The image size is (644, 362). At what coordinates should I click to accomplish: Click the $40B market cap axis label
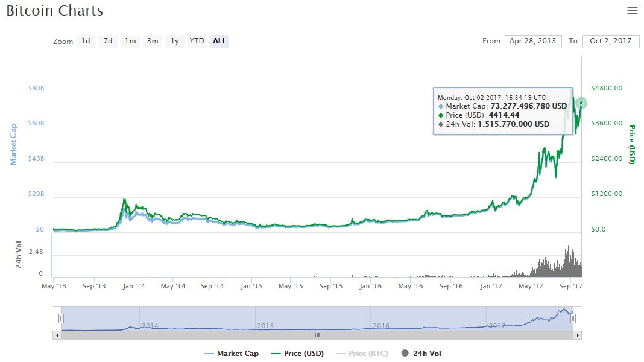(x=36, y=159)
